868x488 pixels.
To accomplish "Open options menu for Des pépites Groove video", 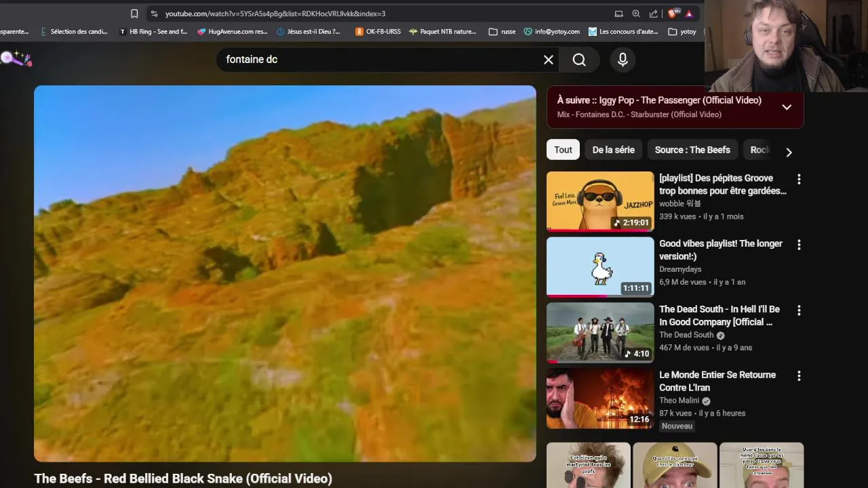I will tap(799, 179).
